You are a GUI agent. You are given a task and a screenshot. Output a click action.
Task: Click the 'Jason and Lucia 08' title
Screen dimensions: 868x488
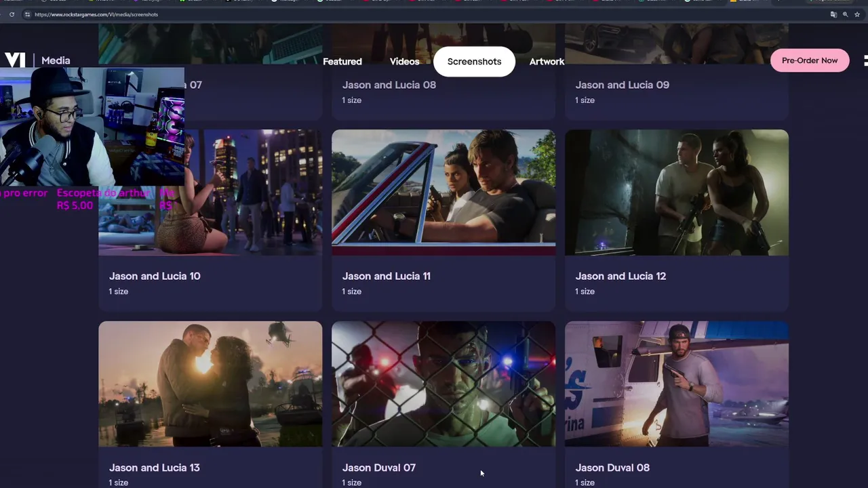(x=389, y=85)
